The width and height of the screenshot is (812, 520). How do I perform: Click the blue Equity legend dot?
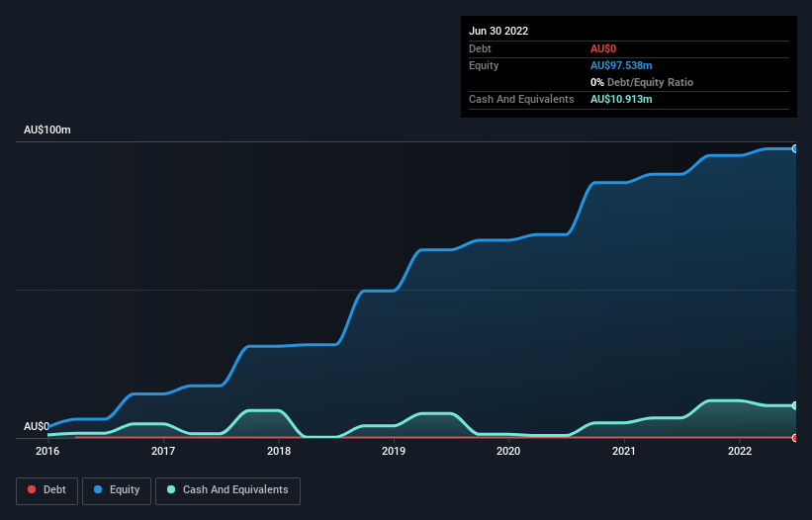(98, 489)
